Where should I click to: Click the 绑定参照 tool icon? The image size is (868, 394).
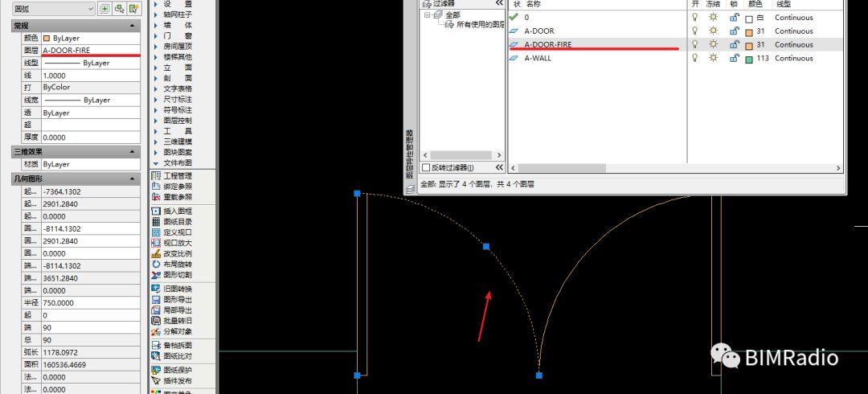(x=156, y=187)
